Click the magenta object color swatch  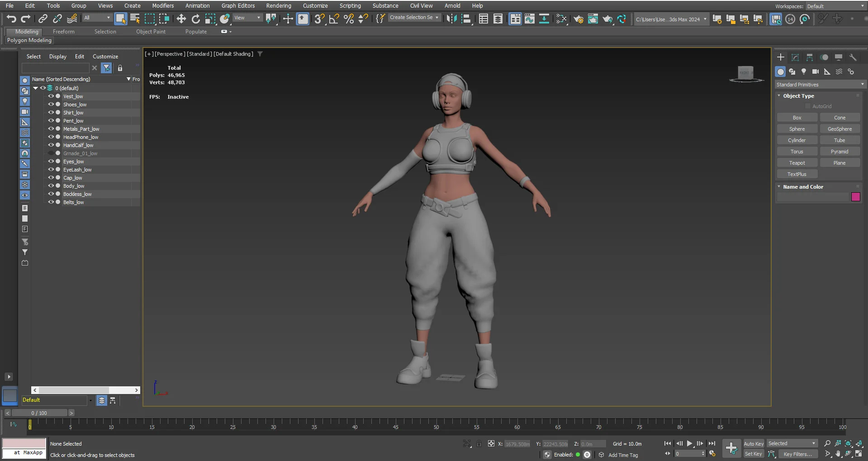tap(856, 197)
